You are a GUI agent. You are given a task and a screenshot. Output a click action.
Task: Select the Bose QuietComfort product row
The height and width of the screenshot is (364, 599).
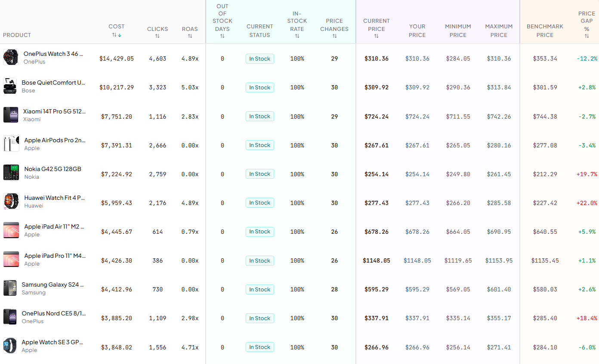click(x=53, y=83)
